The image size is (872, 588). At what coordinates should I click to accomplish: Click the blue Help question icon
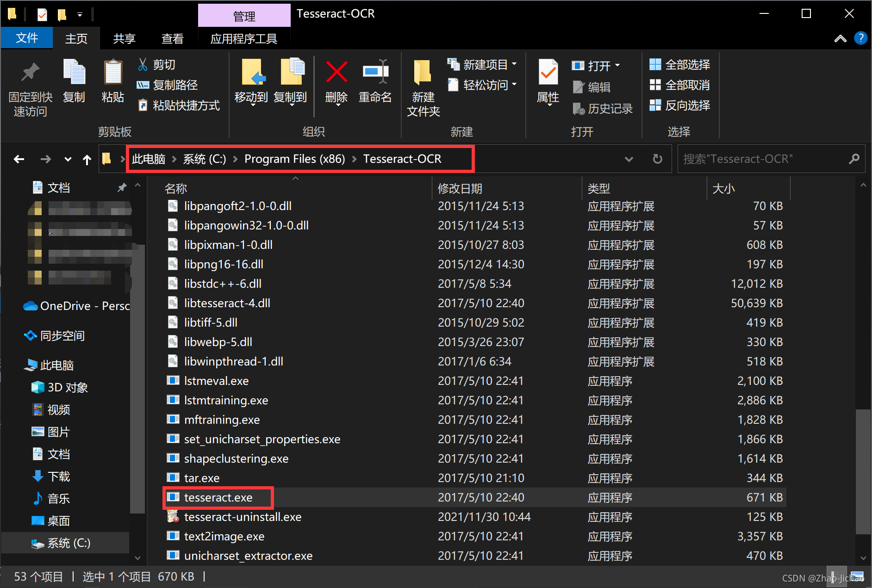[x=860, y=38]
